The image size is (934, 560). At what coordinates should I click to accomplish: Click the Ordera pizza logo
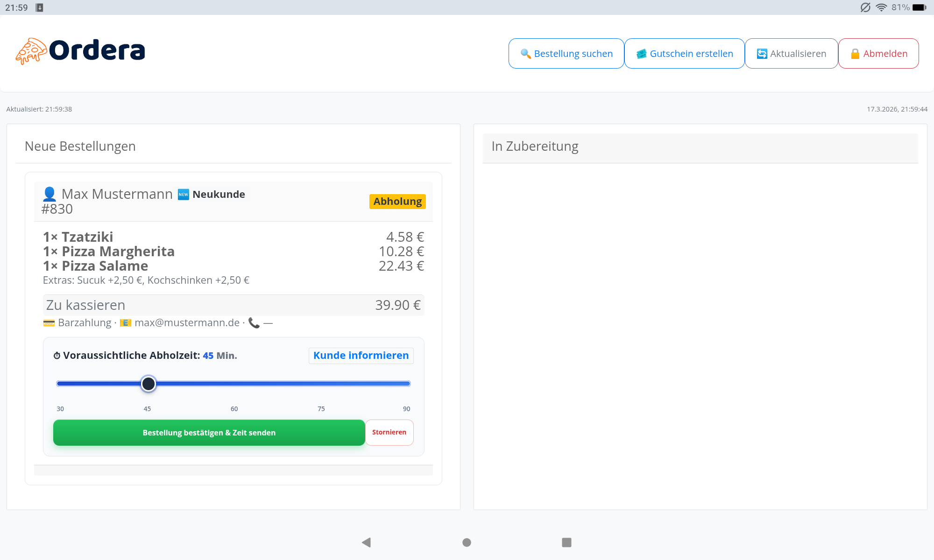(31, 51)
